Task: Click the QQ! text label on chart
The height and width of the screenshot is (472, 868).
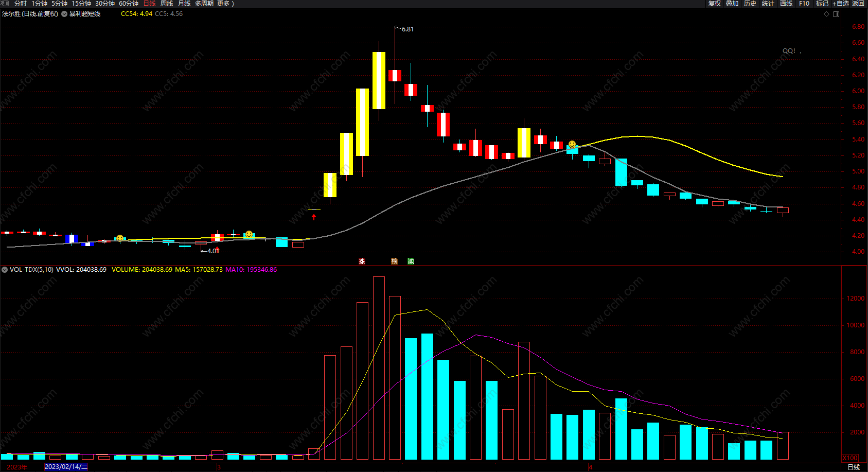Action: click(789, 51)
